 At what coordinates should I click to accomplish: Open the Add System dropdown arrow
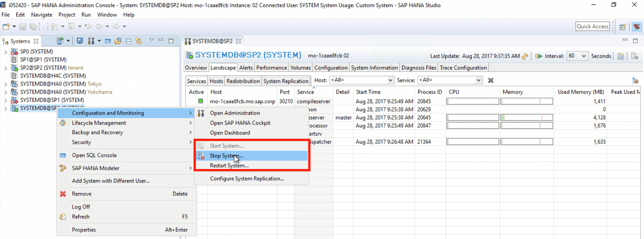[68, 41]
